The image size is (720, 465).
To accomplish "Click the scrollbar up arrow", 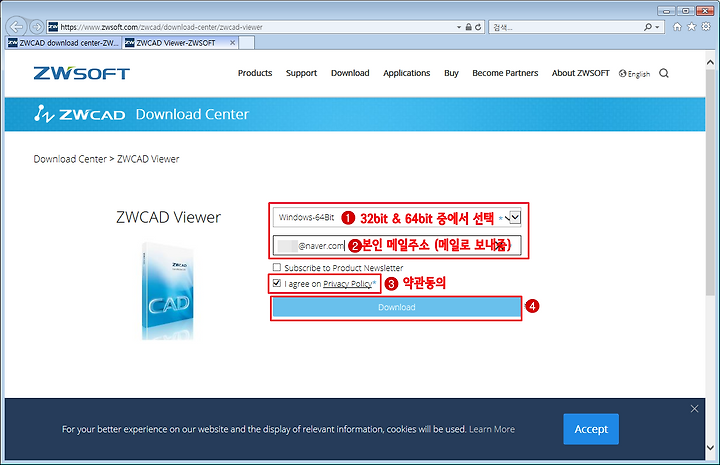I will (710, 62).
